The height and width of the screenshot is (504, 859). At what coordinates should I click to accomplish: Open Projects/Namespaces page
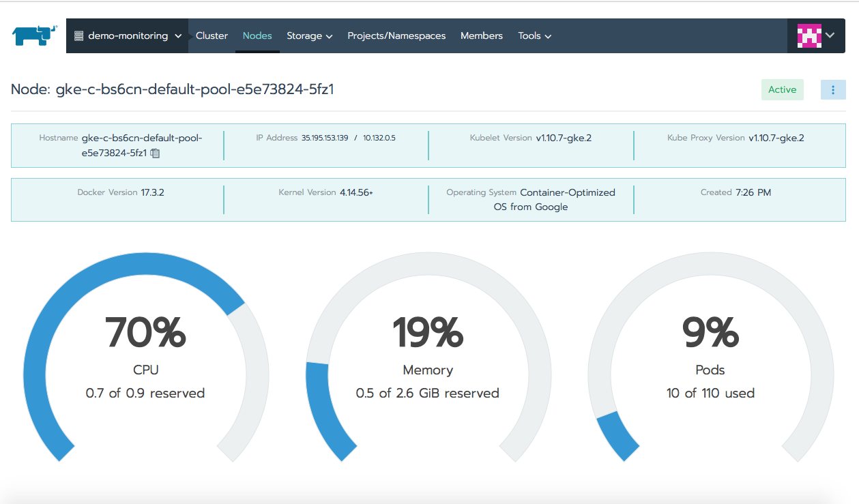click(x=396, y=35)
